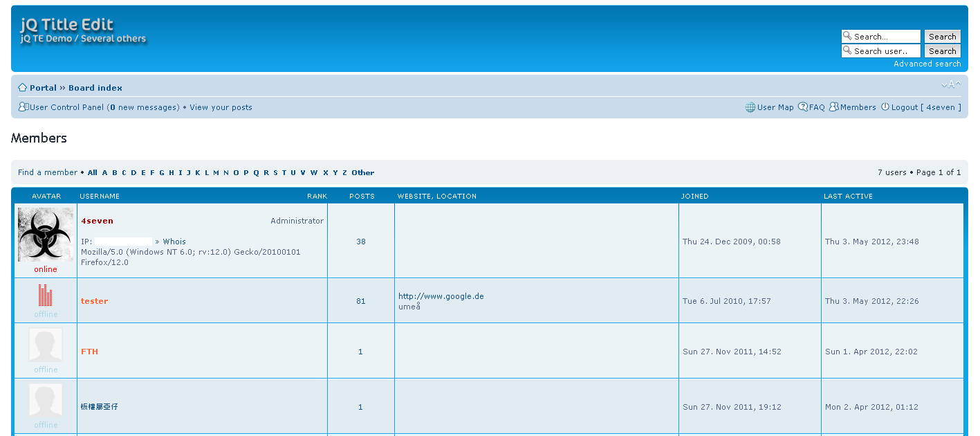Change font size with the A icon

951,84
